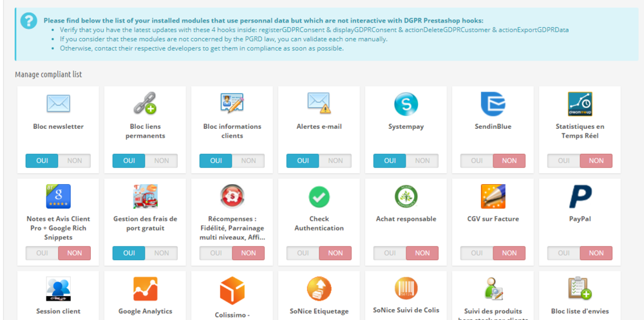Set Achat responsable to OUI
The image size is (644, 320).
click(x=390, y=253)
